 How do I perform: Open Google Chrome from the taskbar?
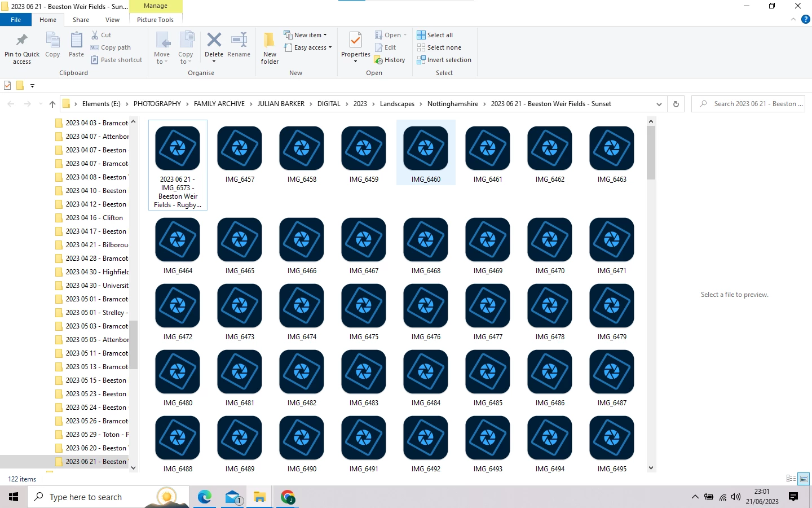(x=288, y=497)
